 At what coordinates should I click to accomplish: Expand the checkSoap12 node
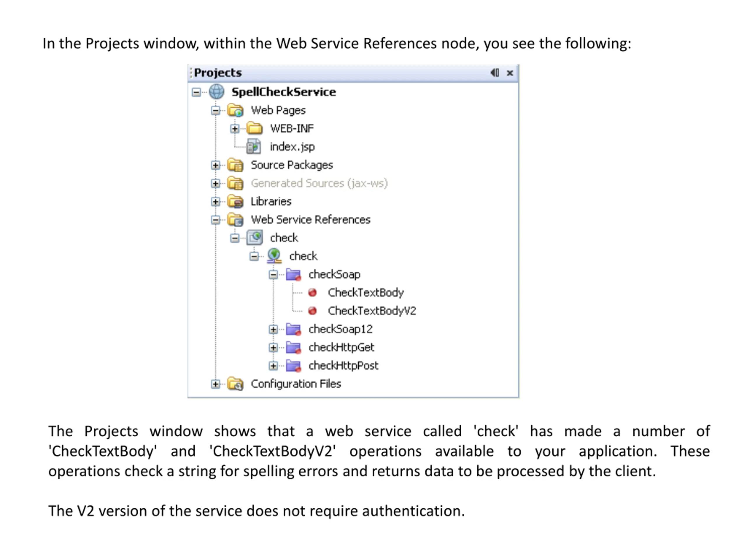(x=273, y=330)
